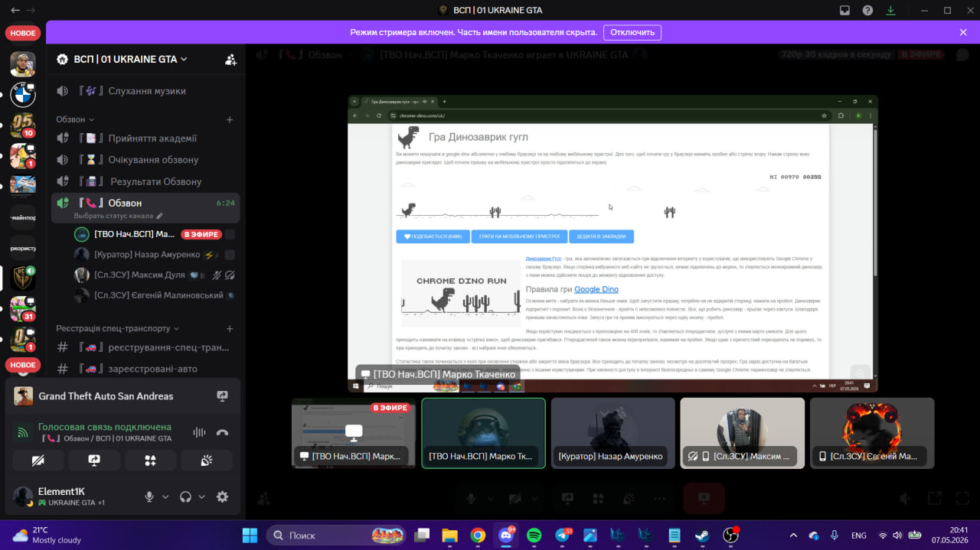Click the share screen icon beside Grand Theft Auto

pos(223,396)
